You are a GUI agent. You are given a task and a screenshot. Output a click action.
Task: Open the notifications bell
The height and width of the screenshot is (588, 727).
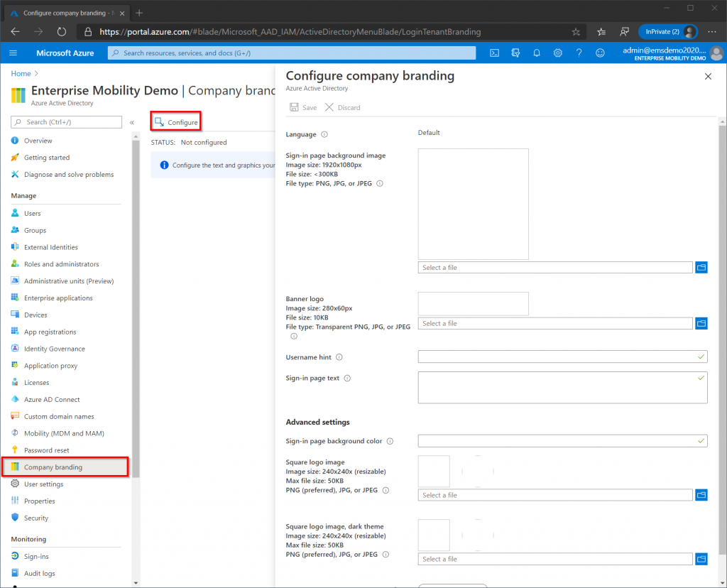point(537,53)
